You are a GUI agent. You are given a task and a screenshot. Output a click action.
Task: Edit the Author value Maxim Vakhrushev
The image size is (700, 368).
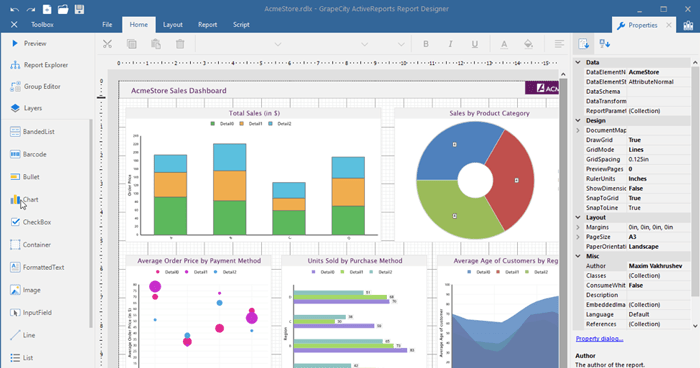coord(659,266)
